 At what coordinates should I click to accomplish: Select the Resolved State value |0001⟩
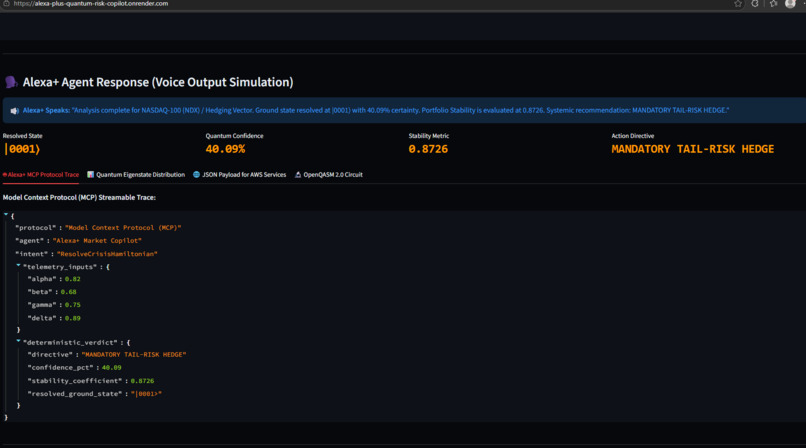click(x=22, y=149)
